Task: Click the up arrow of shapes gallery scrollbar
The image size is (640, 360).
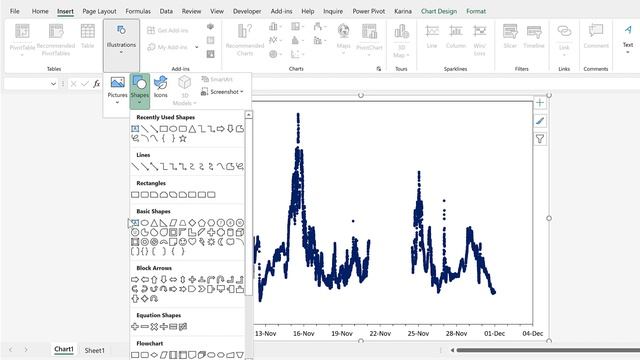Action: click(248, 115)
